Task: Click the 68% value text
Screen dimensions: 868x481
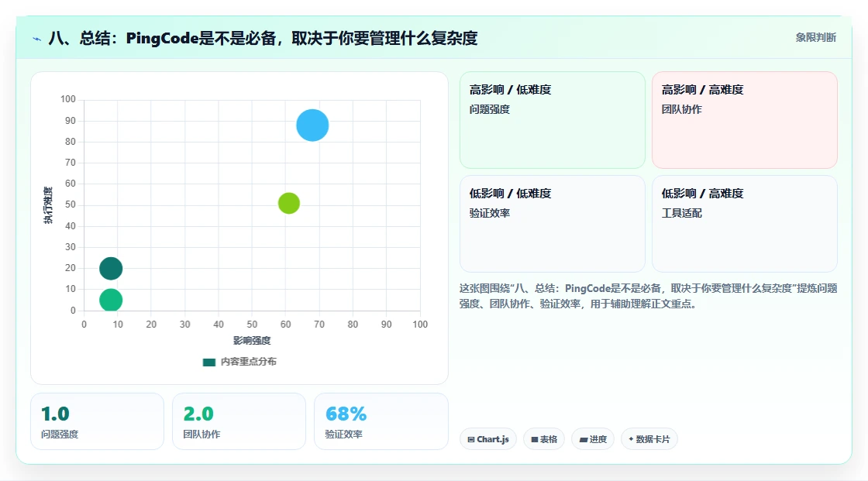Action: 346,414
